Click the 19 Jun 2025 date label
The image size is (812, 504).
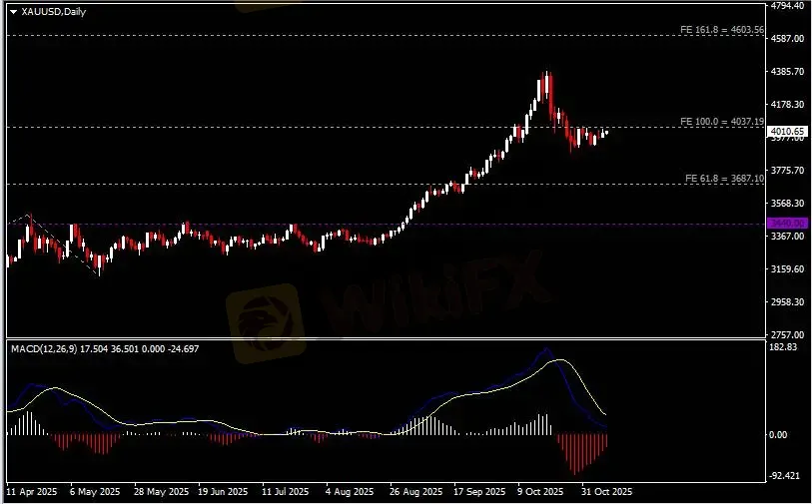(x=223, y=492)
